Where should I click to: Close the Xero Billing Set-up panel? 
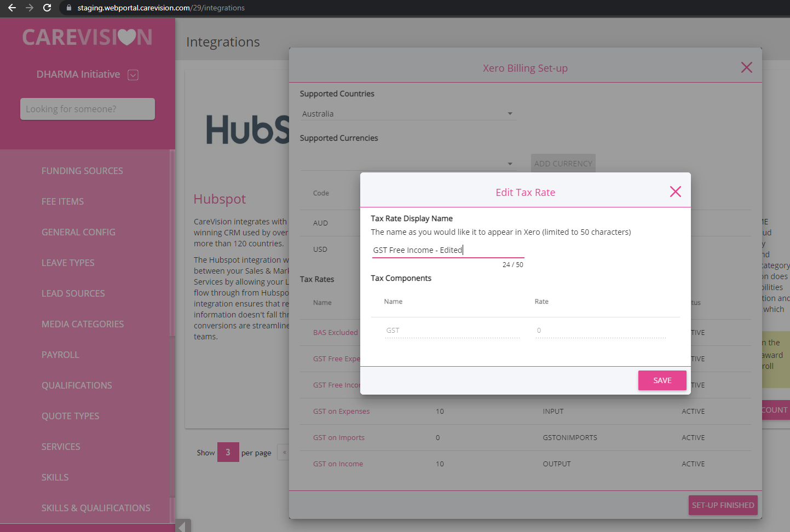coord(746,67)
